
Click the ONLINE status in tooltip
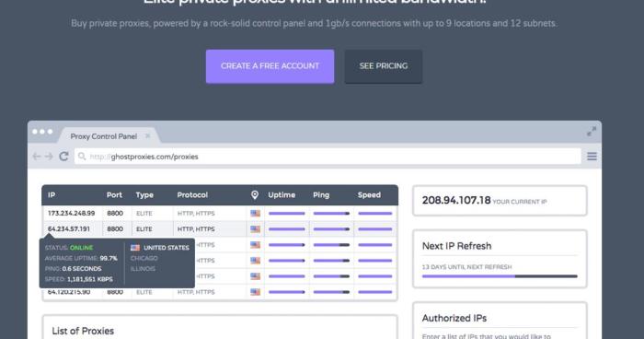(81, 248)
